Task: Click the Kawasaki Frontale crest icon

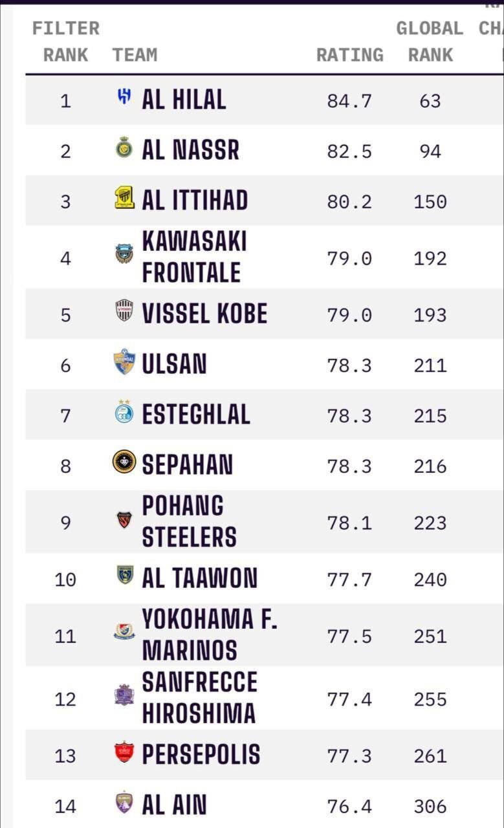Action: (124, 254)
